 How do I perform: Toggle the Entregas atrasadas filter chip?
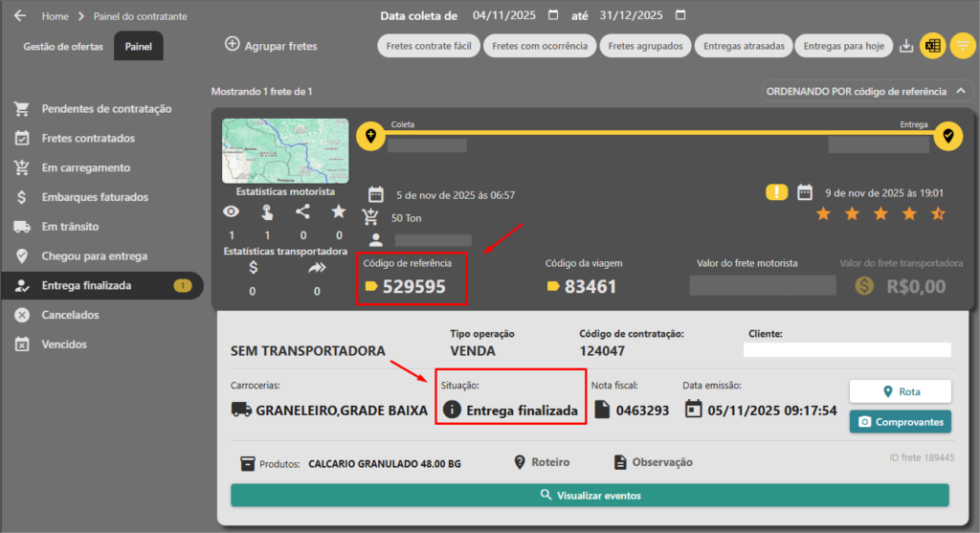tap(744, 46)
